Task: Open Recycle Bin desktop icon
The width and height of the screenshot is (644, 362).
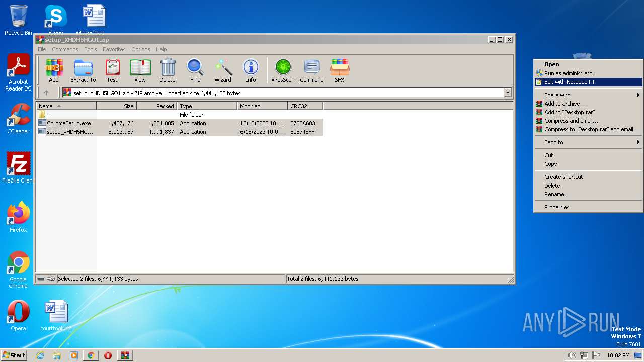Action: (18, 20)
